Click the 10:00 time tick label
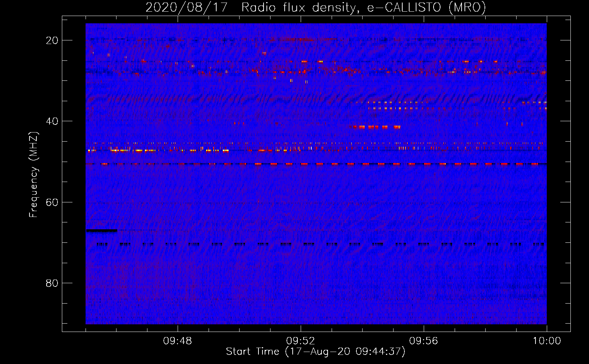This screenshot has width=589, height=364. point(547,341)
